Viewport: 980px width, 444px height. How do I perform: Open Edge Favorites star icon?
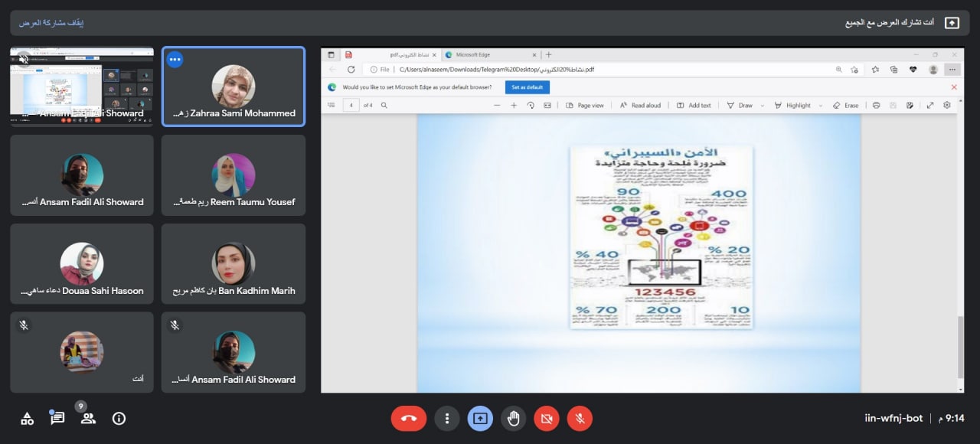(x=875, y=70)
